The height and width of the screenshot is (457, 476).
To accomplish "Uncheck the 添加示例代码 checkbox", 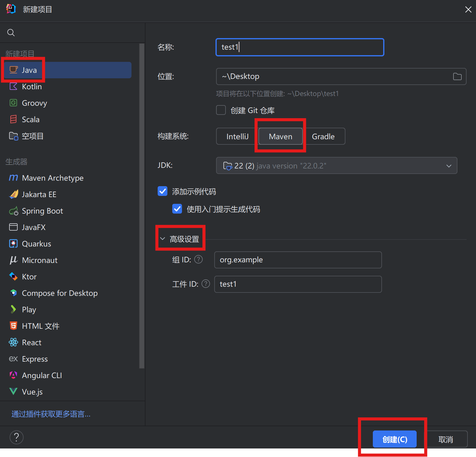I will tap(163, 191).
